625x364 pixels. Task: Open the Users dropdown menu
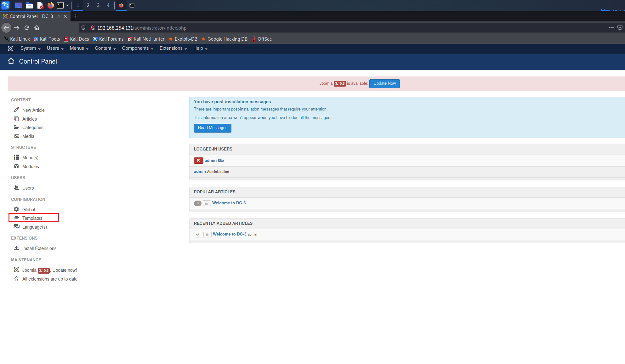tap(55, 48)
